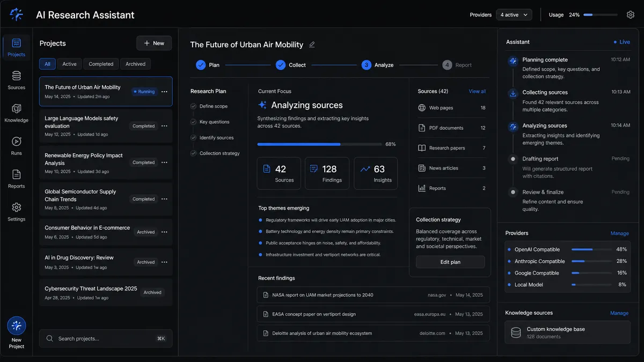The width and height of the screenshot is (644, 362).
Task: Click the Sources stat card document icon
Action: click(267, 169)
